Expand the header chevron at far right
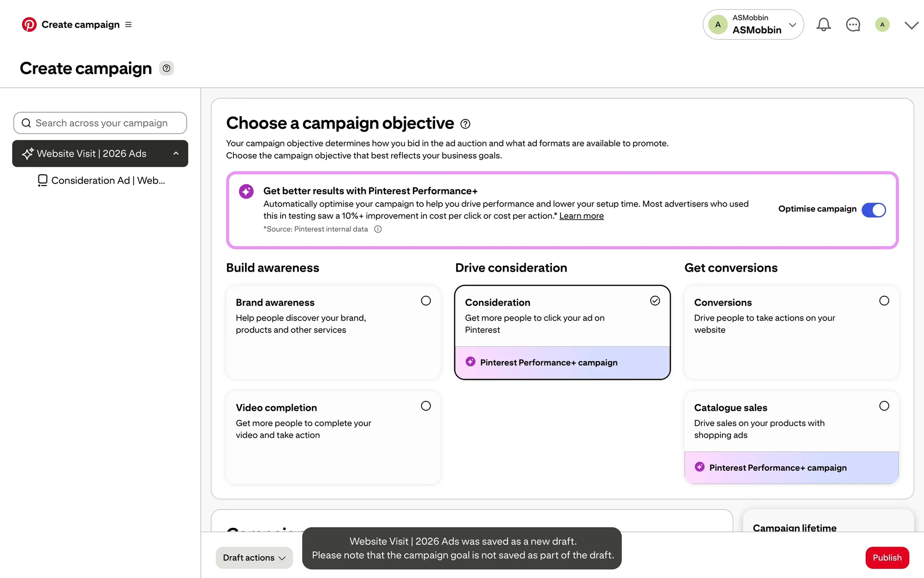924x578 pixels. click(x=911, y=25)
